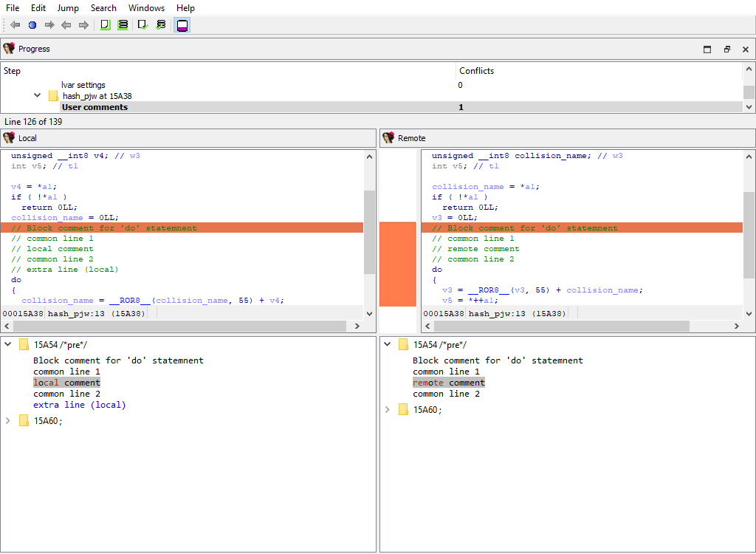The height and width of the screenshot is (554, 756).
Task: Toggle the highlighted pink-bottom panel toolbar button
Action: click(x=182, y=25)
